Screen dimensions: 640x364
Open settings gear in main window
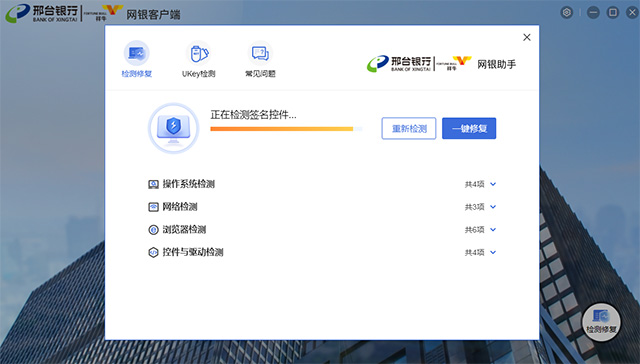567,13
